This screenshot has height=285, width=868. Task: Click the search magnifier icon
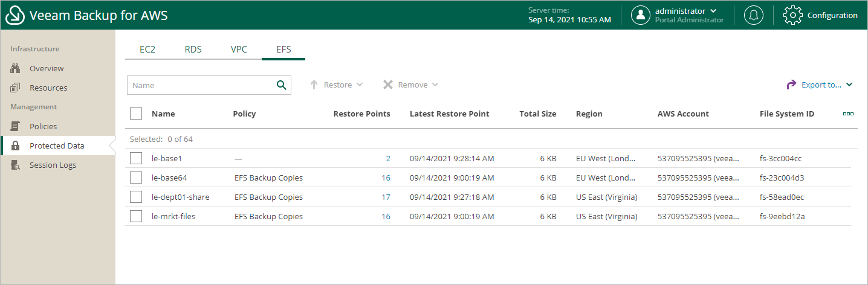281,85
